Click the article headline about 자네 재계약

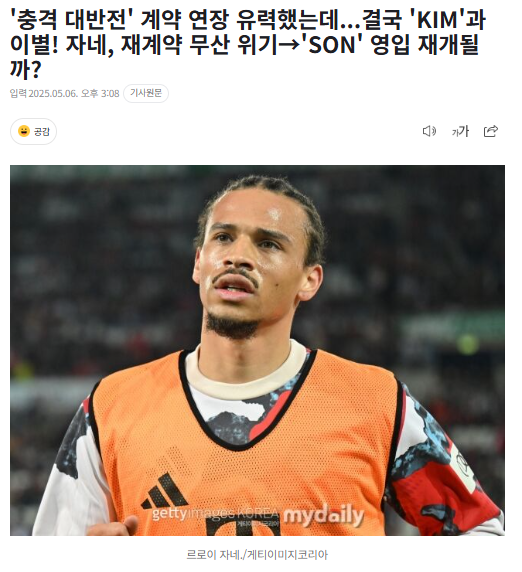click(248, 44)
